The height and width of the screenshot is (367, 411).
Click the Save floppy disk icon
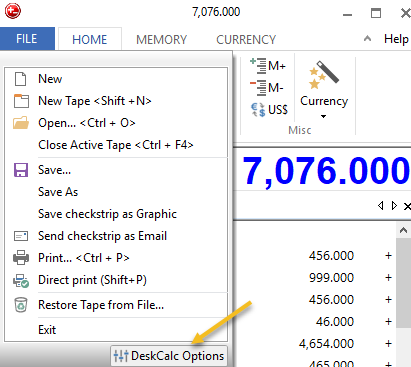coord(21,170)
